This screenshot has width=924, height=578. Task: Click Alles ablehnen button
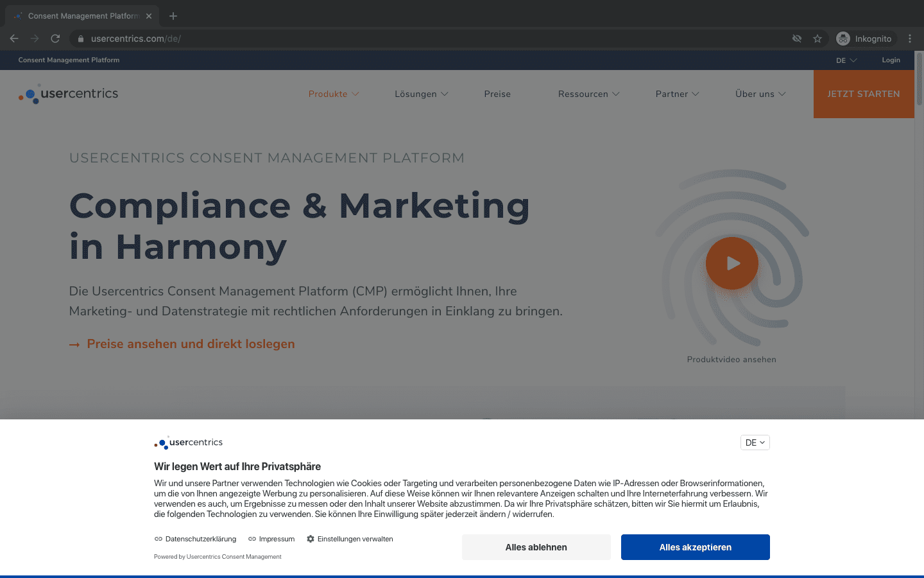[536, 547]
